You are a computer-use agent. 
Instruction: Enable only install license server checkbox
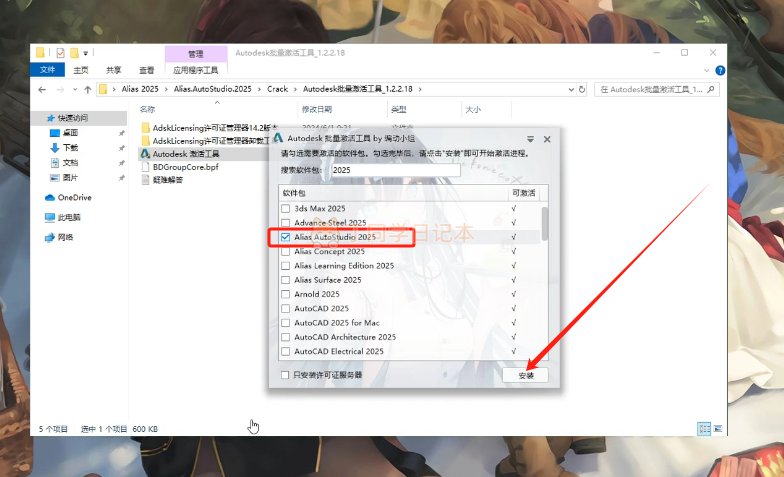pos(285,375)
